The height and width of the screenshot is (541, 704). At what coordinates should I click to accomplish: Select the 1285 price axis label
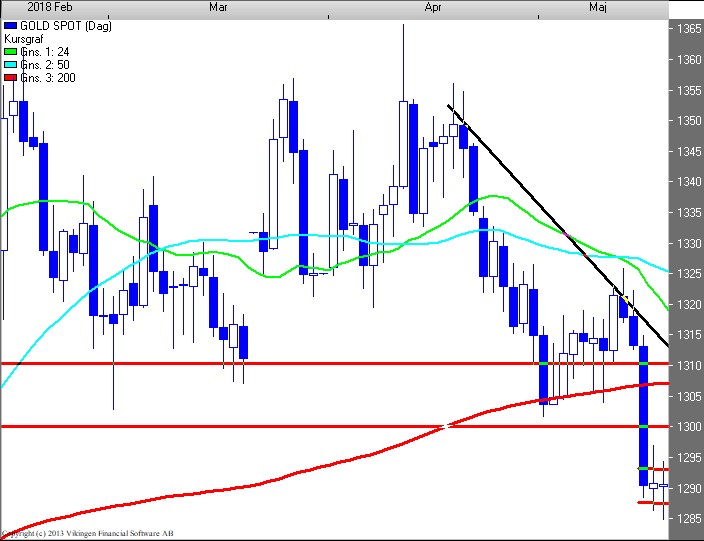tap(687, 518)
